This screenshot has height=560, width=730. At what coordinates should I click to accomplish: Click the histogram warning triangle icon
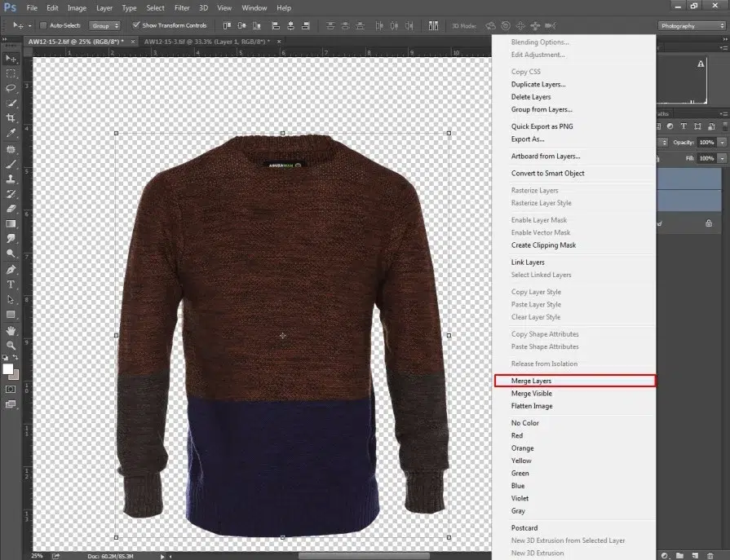(x=701, y=64)
